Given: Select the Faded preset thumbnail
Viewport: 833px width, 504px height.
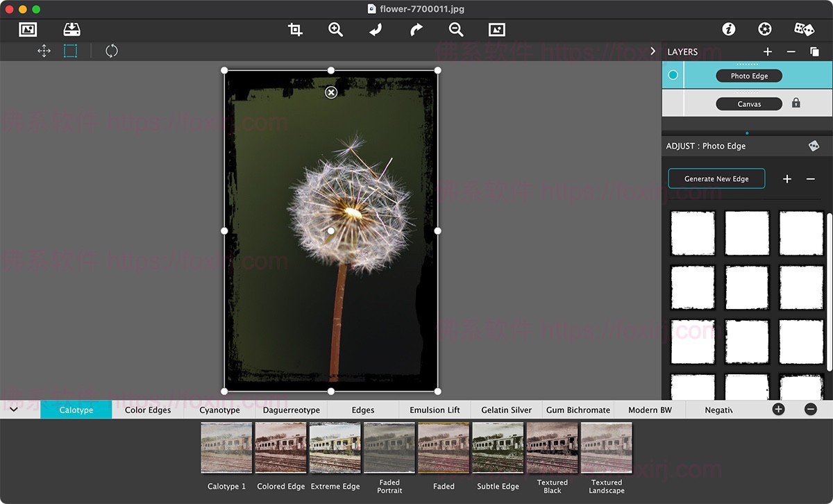Looking at the screenshot, I should (443, 448).
